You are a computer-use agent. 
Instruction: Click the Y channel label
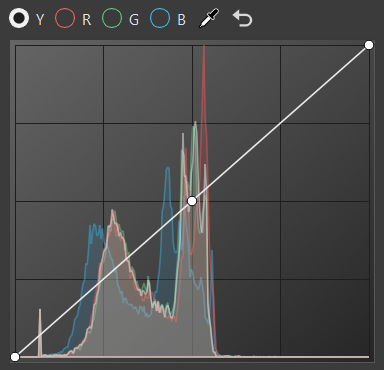(x=40, y=20)
